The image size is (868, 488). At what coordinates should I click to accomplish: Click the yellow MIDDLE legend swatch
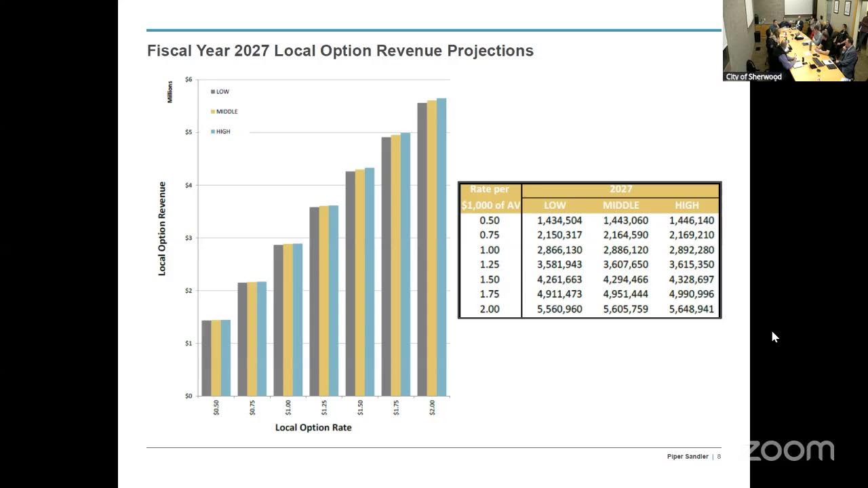[213, 112]
